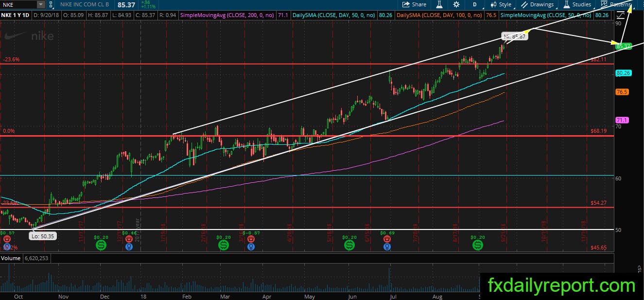This screenshot has width=644, height=300.
Task: Click the Jul label on time axis
Action: click(x=392, y=296)
